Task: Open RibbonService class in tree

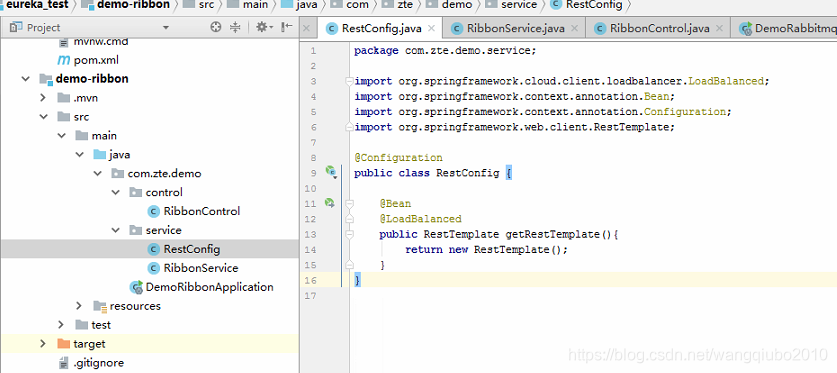Action: [x=201, y=268]
